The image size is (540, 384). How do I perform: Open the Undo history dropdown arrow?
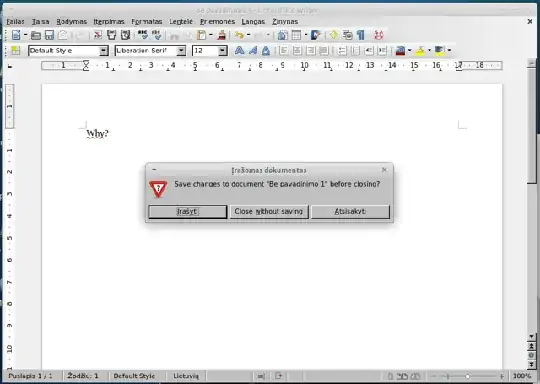pos(248,35)
